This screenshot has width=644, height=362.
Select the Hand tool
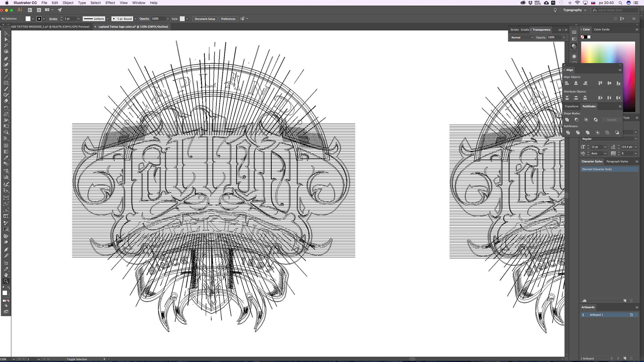point(6,275)
